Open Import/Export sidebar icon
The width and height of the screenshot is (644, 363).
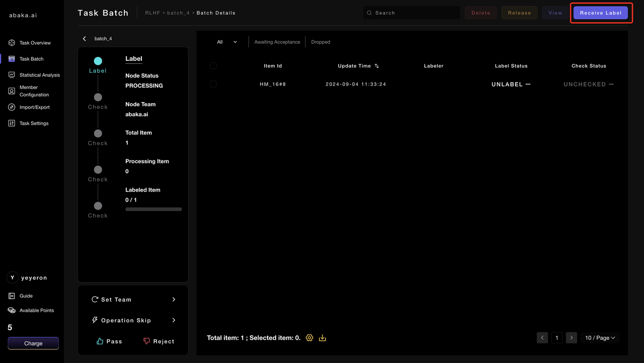pos(12,107)
